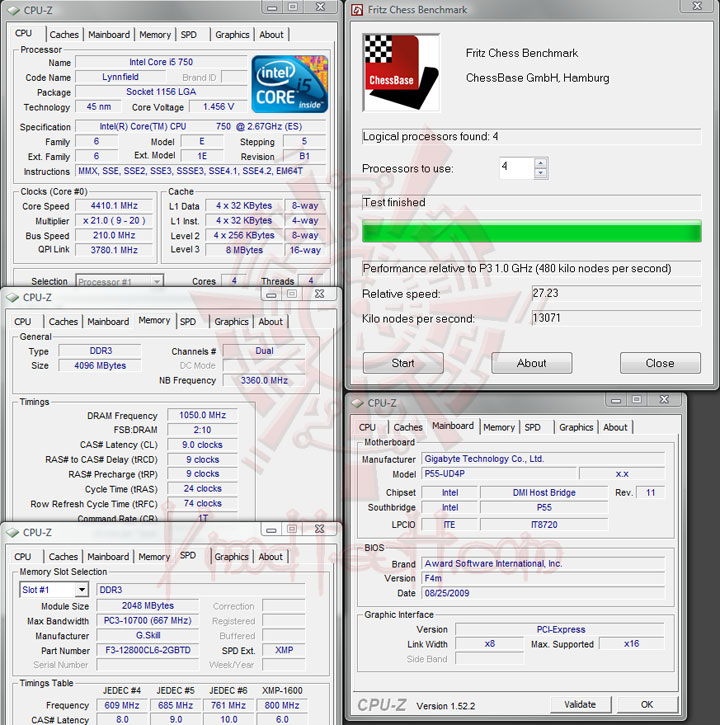This screenshot has height=725, width=720.
Task: Switch to Graphics tab in top CPU-Z window
Action: pyautogui.click(x=232, y=35)
